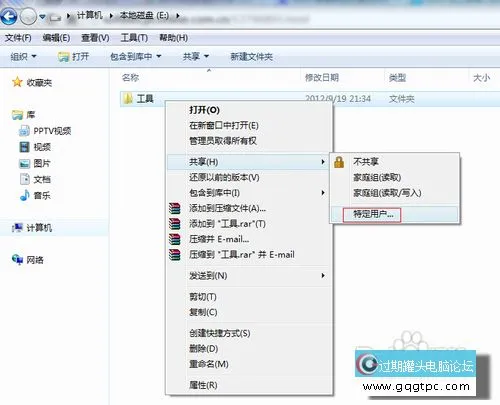Open the 包含到库中 toolbar dropdown

coord(136,57)
